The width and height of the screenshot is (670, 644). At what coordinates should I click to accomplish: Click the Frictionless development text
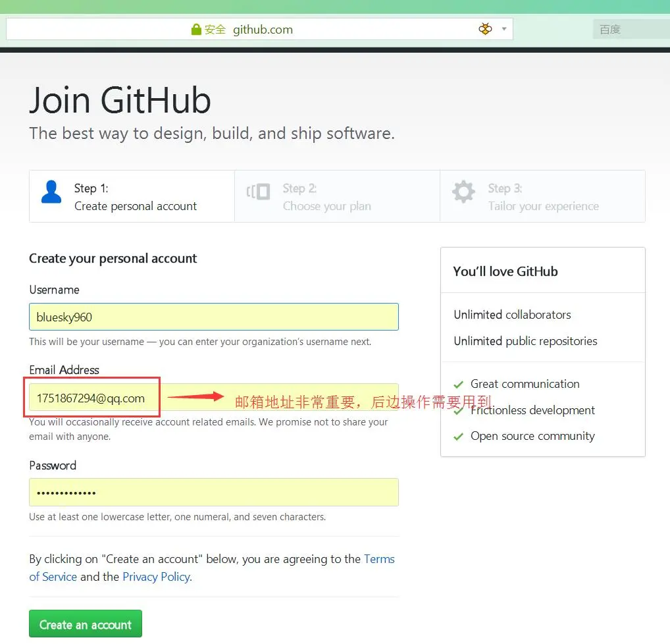(533, 410)
